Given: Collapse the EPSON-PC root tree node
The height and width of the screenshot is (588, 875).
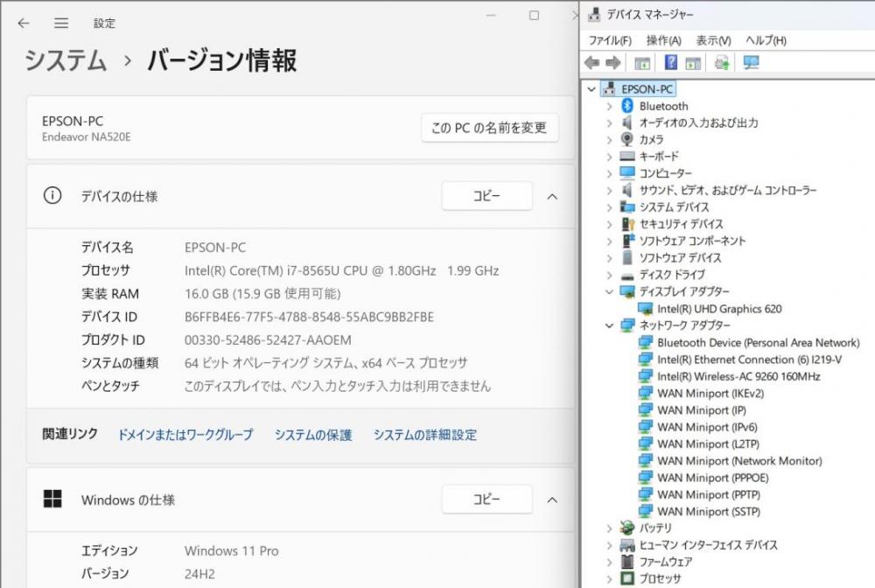Looking at the screenshot, I should click(x=591, y=88).
